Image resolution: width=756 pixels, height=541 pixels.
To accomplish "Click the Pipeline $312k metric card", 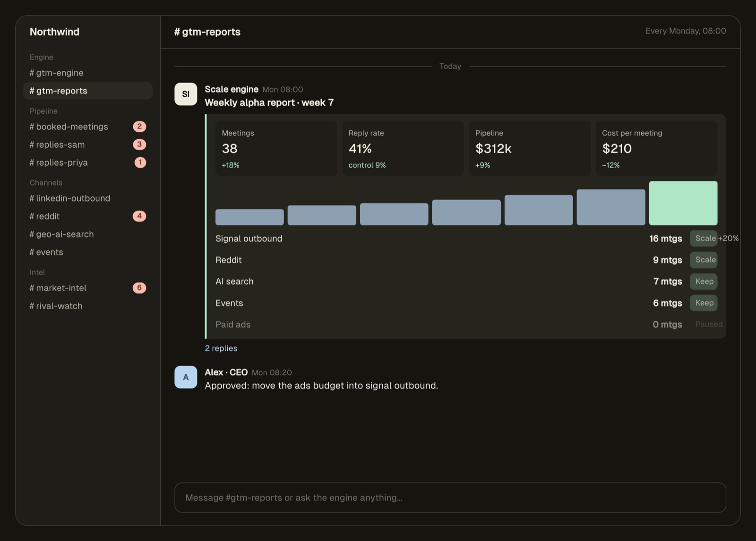I will pos(530,148).
